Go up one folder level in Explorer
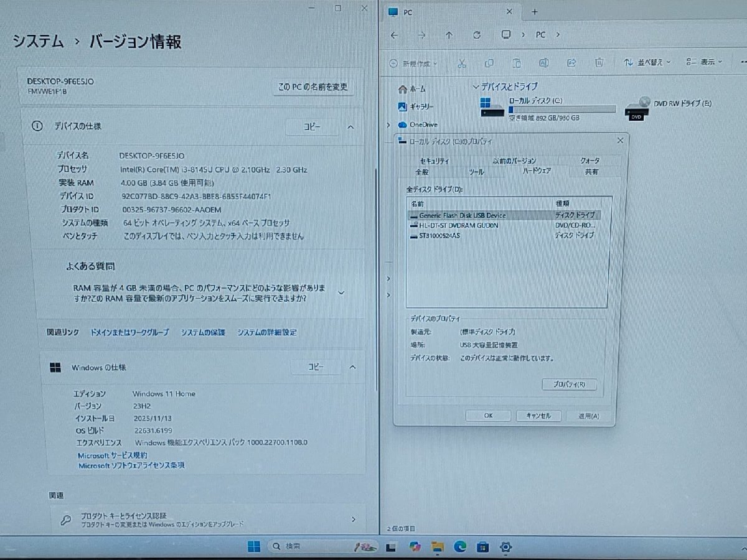 coord(449,35)
